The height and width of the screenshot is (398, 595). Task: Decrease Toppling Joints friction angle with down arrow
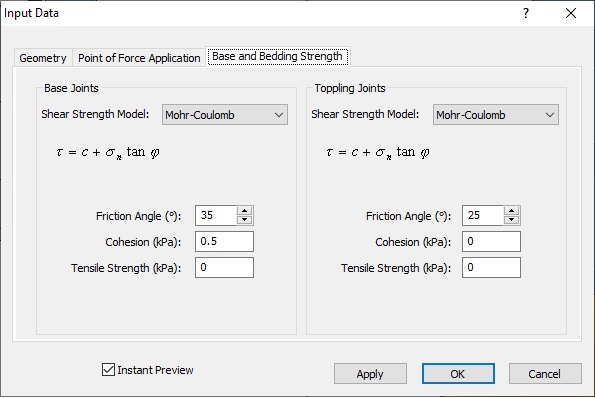pyautogui.click(x=512, y=220)
